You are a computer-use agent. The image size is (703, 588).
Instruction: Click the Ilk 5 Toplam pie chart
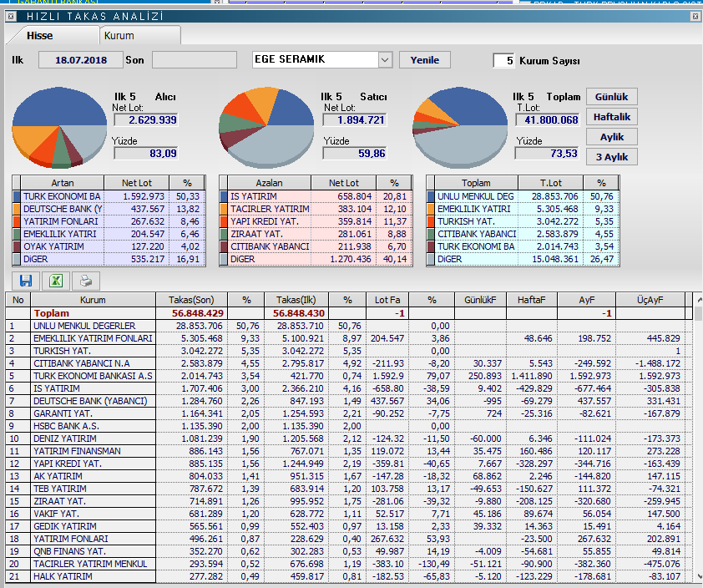(x=460, y=128)
